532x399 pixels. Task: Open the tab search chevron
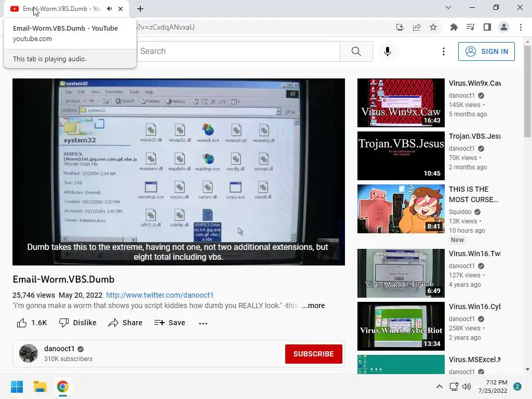(x=448, y=7)
